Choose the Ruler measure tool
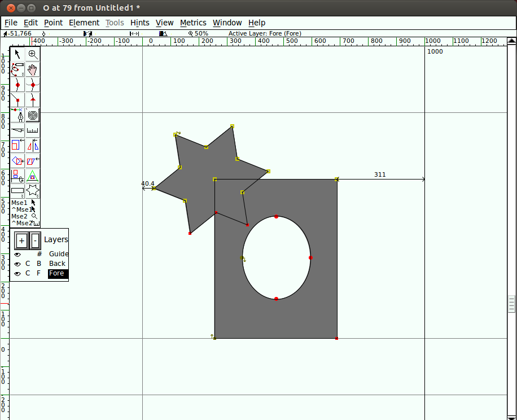 coord(33,130)
